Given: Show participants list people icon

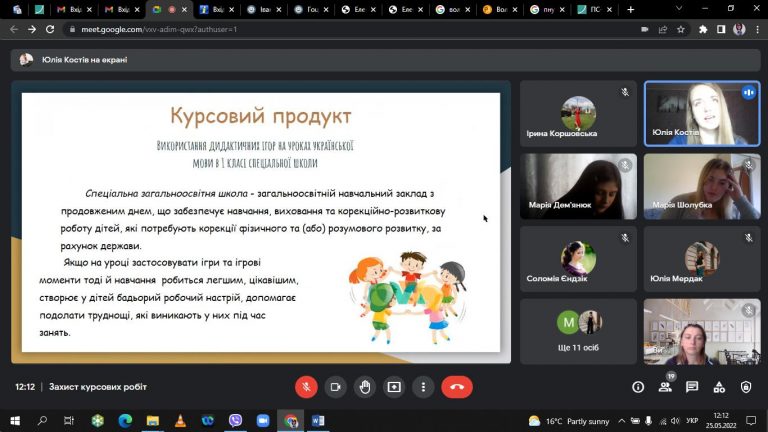Looking at the screenshot, I should pyautogui.click(x=665, y=387).
